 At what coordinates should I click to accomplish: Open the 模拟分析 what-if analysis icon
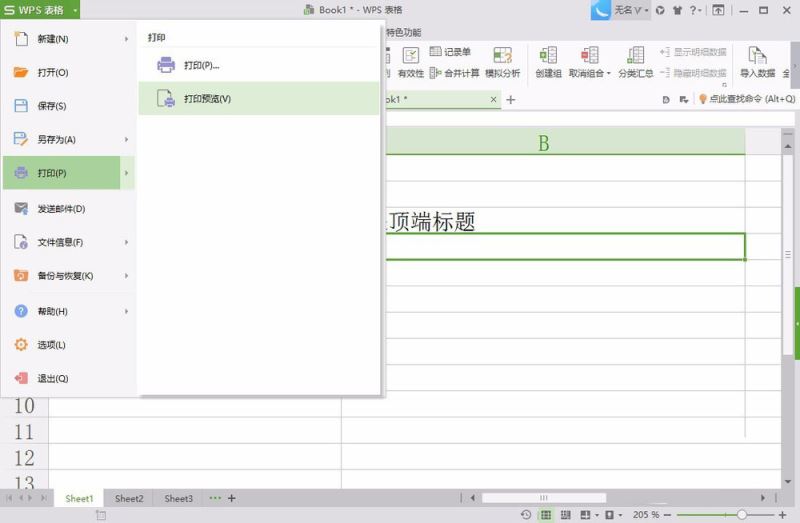pyautogui.click(x=503, y=55)
